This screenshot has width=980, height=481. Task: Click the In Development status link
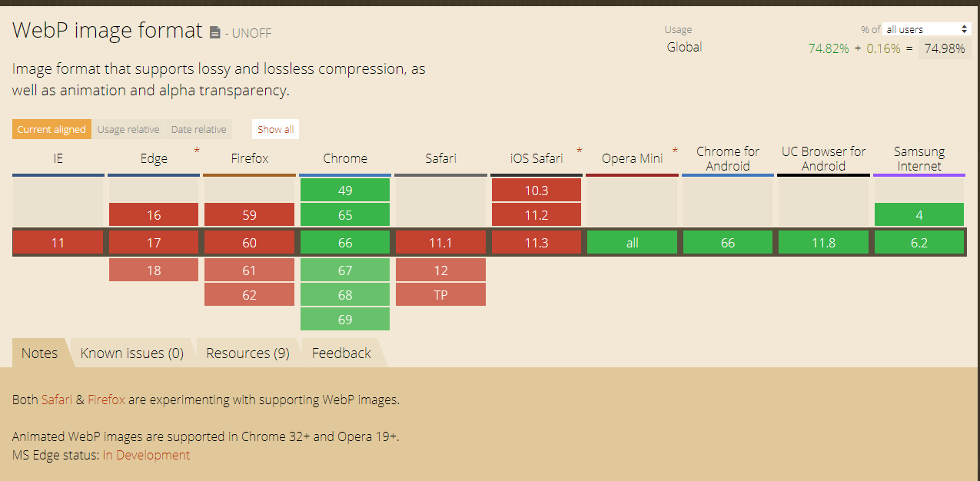pos(146,455)
